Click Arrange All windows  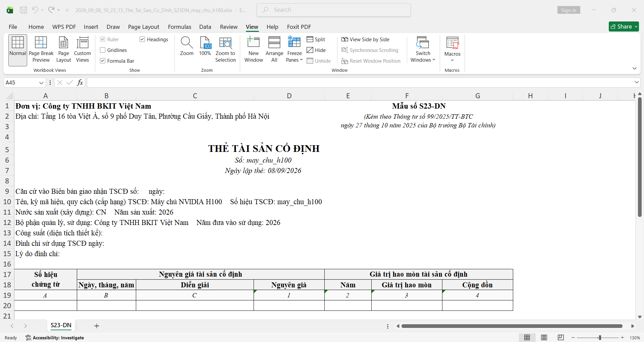pyautogui.click(x=274, y=50)
